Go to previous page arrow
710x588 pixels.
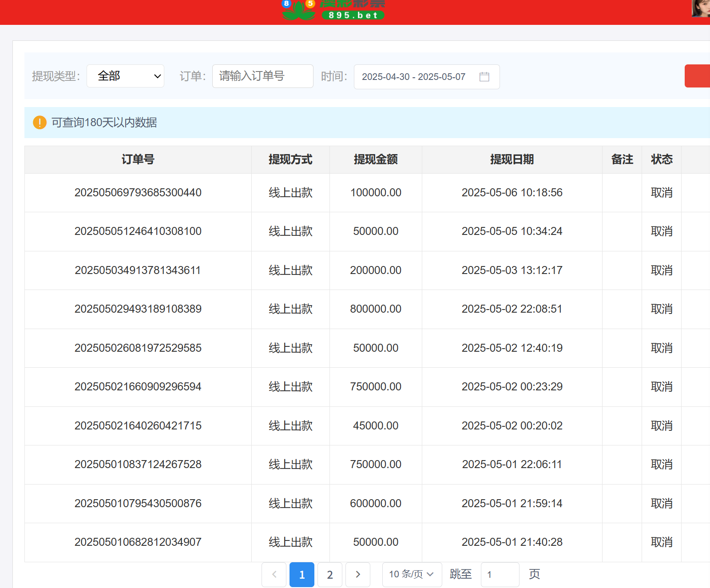click(x=274, y=574)
